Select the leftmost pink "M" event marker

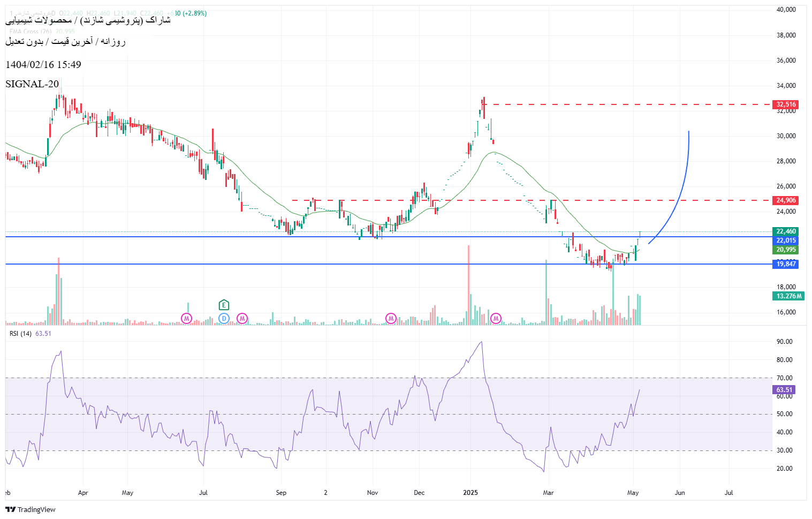point(186,319)
